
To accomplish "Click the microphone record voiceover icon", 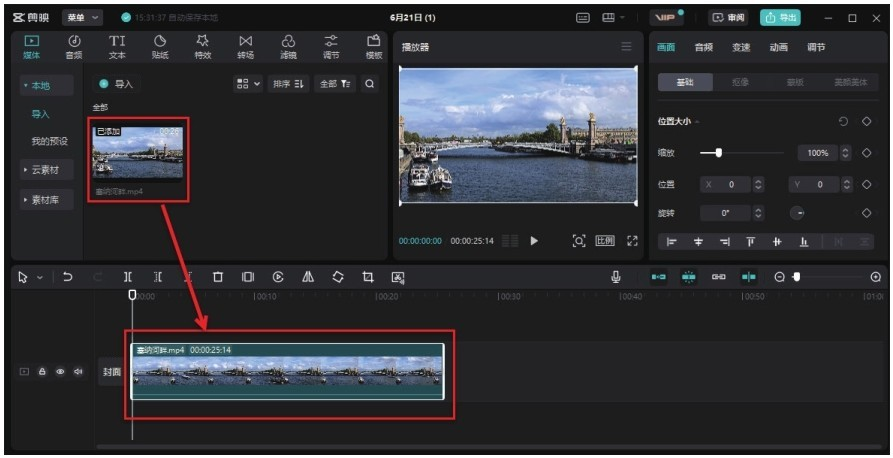I will click(616, 277).
